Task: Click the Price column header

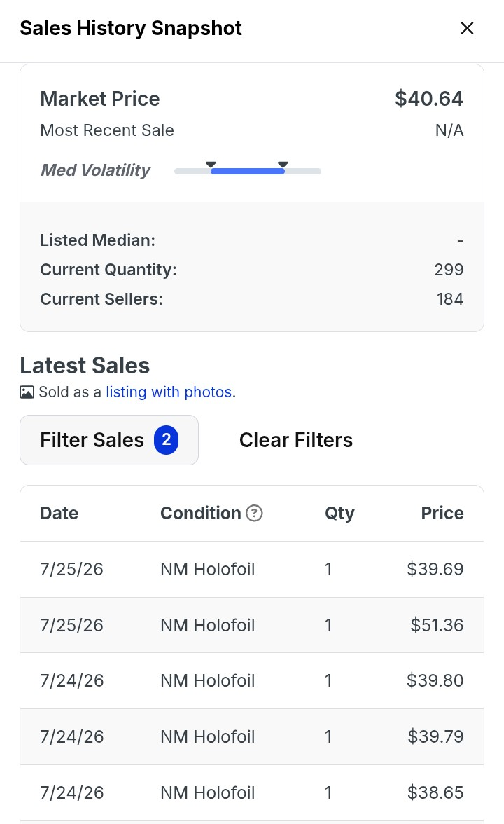Action: 442,513
